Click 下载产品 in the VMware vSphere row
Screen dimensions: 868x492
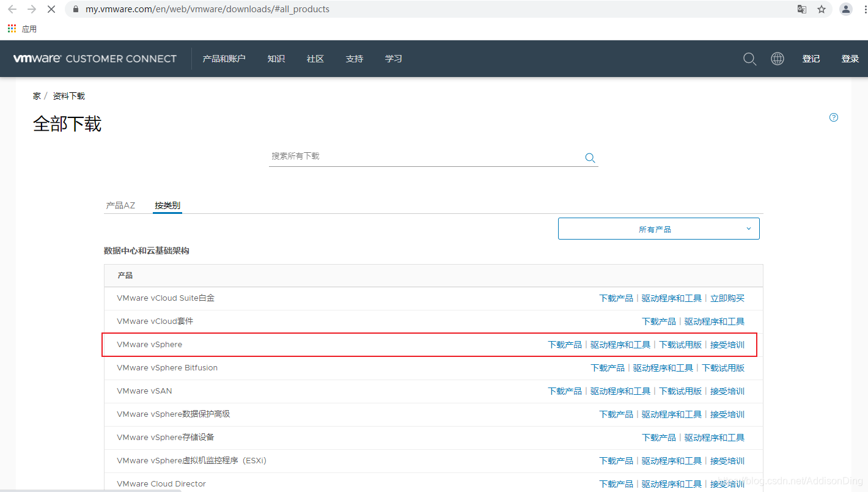[x=565, y=345]
